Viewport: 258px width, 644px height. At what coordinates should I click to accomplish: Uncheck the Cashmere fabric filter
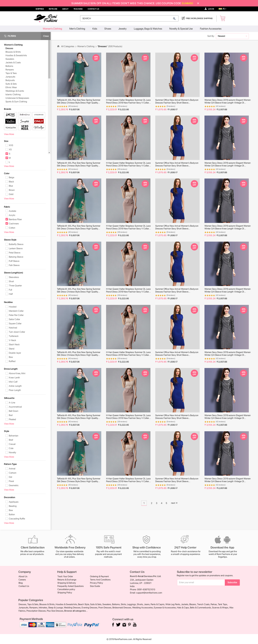7,224
